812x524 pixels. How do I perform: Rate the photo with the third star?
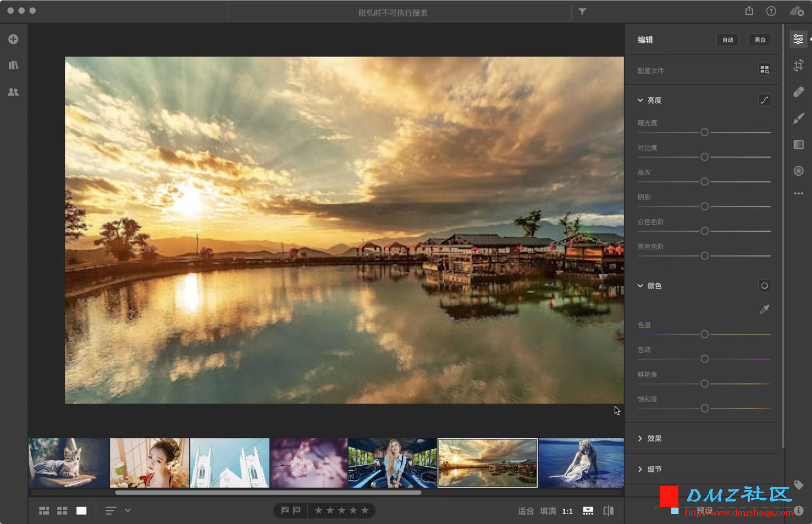(341, 510)
